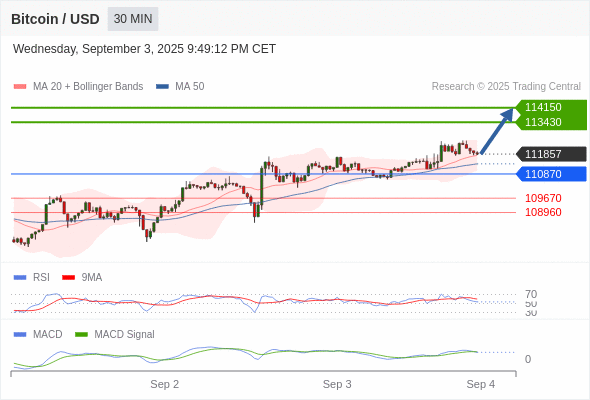
Task: Click the Research © 2025 Trading Central text
Action: [x=506, y=87]
